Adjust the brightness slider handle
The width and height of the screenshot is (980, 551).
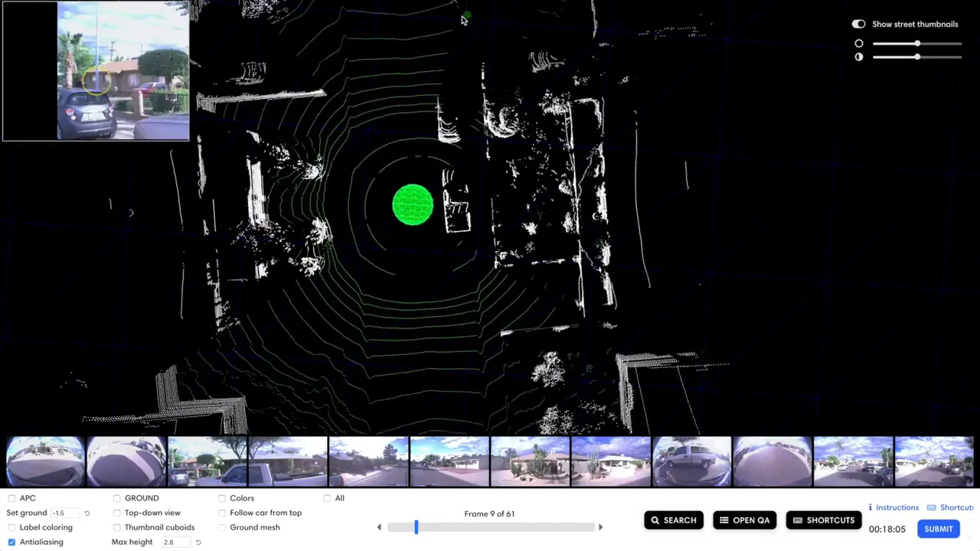pyautogui.click(x=917, y=44)
